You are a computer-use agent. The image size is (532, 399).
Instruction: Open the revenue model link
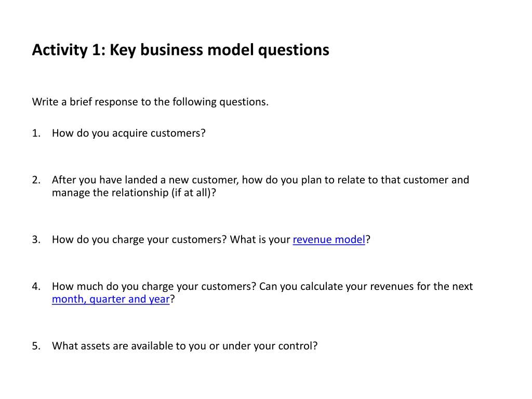[x=329, y=240]
